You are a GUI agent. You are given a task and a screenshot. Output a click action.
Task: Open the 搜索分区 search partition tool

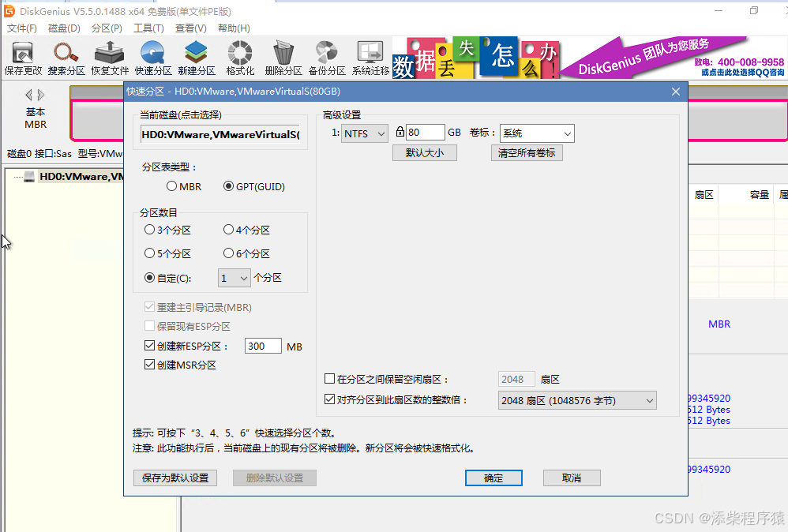(x=66, y=58)
